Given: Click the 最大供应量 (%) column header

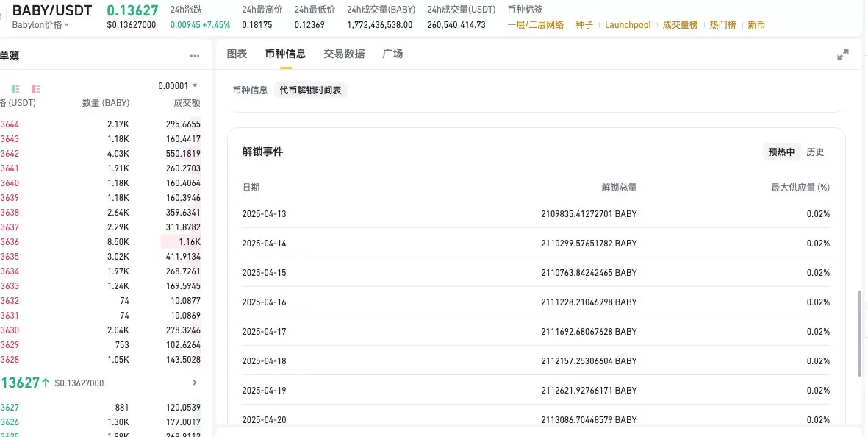Looking at the screenshot, I should (800, 187).
